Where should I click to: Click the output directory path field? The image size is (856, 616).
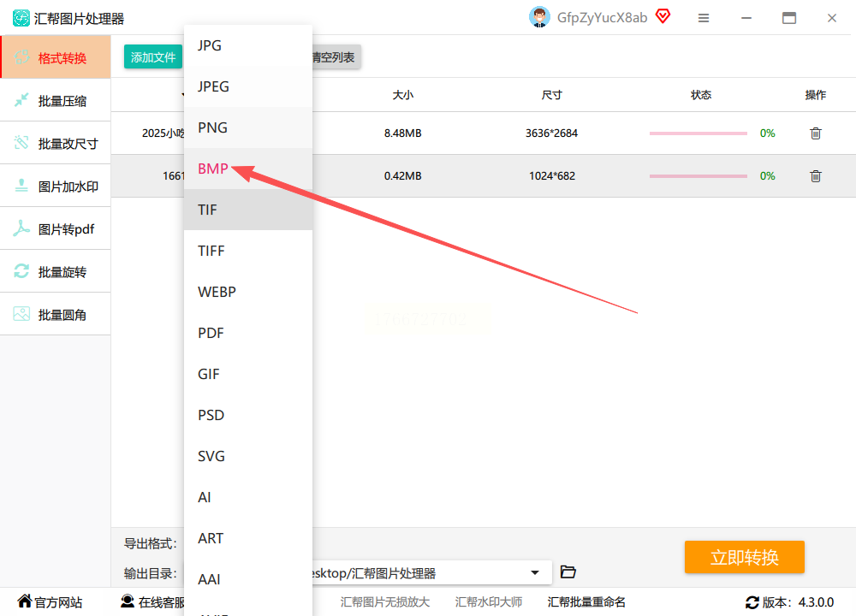click(431, 573)
